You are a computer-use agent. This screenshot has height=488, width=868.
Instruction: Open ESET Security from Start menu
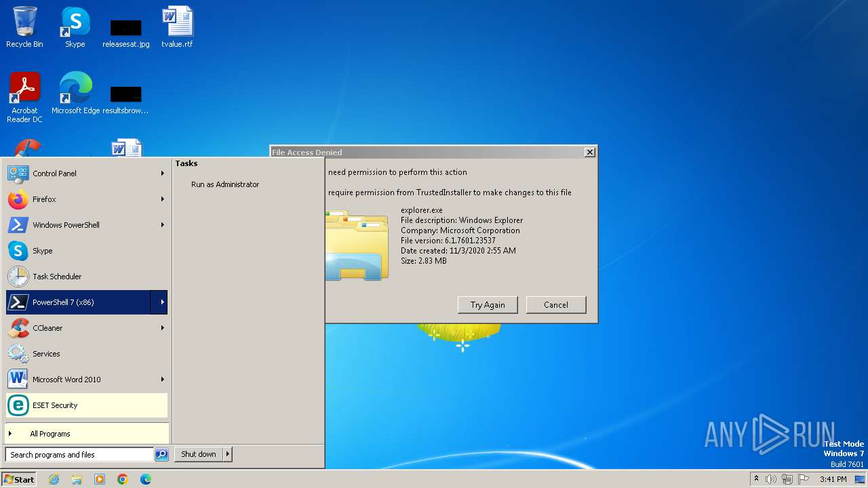click(87, 405)
